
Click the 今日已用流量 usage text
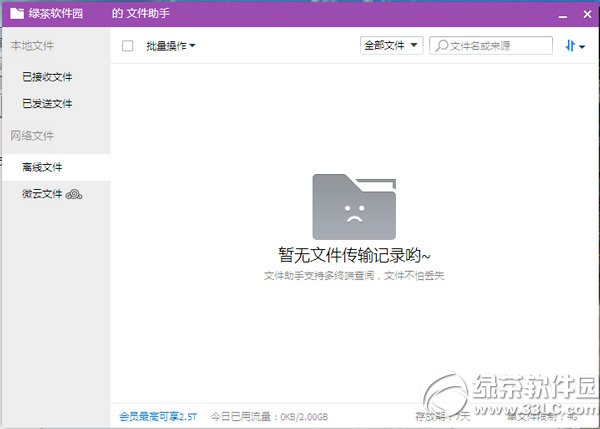click(x=269, y=416)
